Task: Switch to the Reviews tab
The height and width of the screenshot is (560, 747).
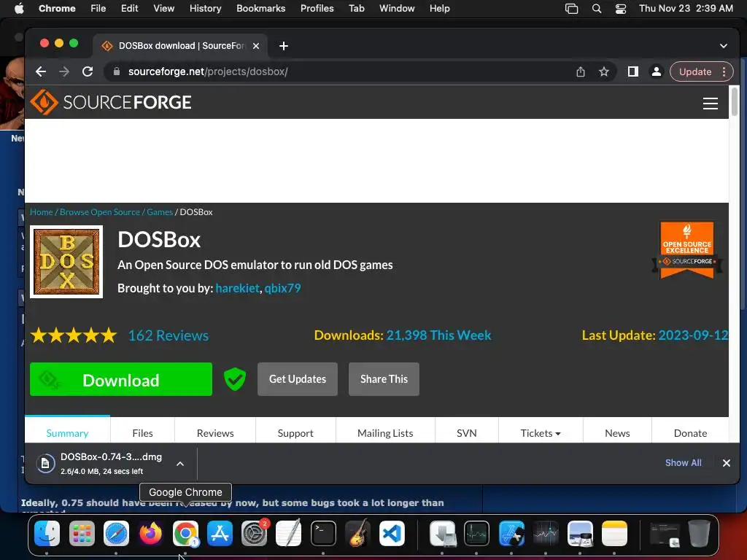Action: click(x=215, y=433)
